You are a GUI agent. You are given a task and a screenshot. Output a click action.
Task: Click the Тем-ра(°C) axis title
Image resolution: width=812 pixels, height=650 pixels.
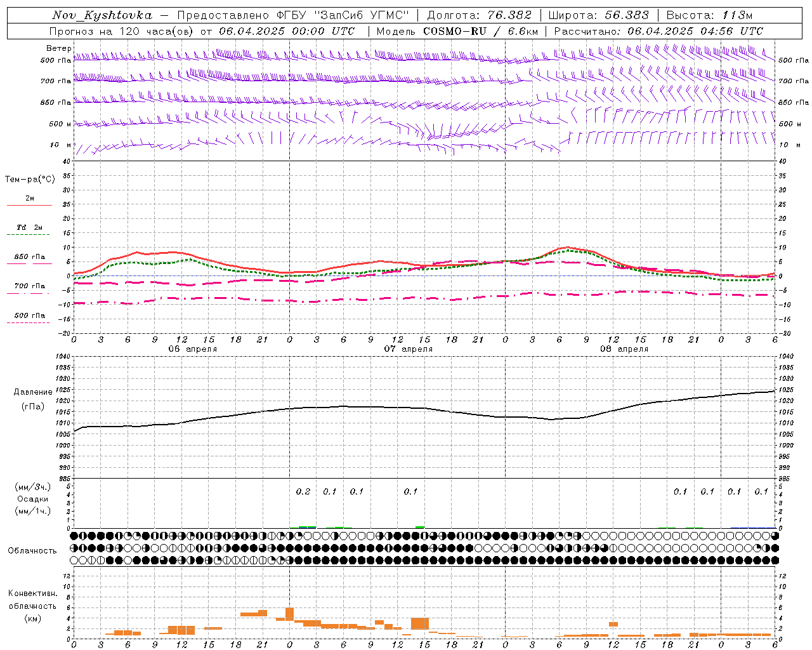pos(30,179)
